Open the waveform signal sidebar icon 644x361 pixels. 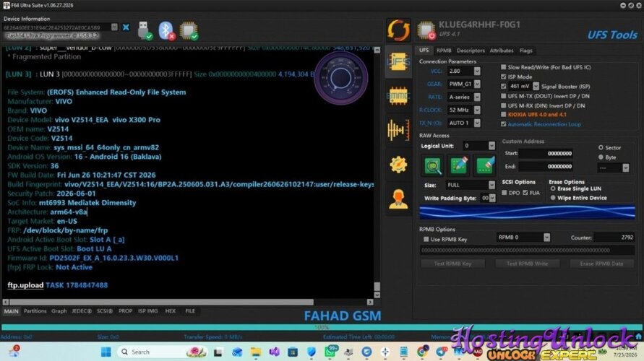[398, 130]
